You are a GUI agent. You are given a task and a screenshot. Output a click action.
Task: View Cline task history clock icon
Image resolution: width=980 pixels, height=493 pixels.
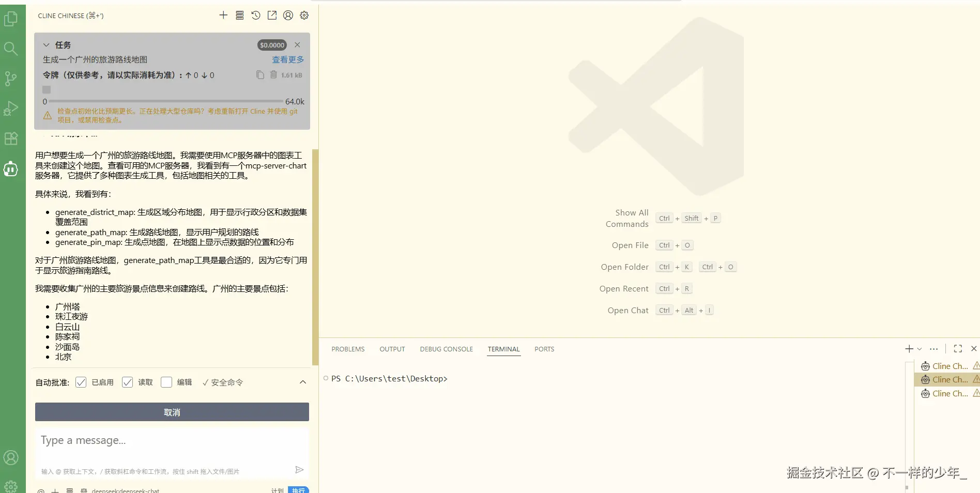pos(255,16)
